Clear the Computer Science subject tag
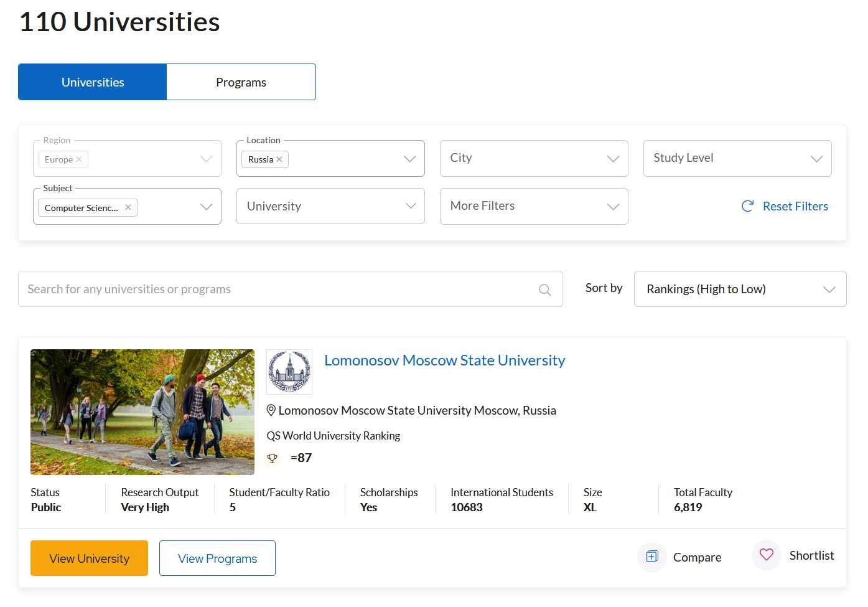This screenshot has width=868, height=607. tap(128, 207)
